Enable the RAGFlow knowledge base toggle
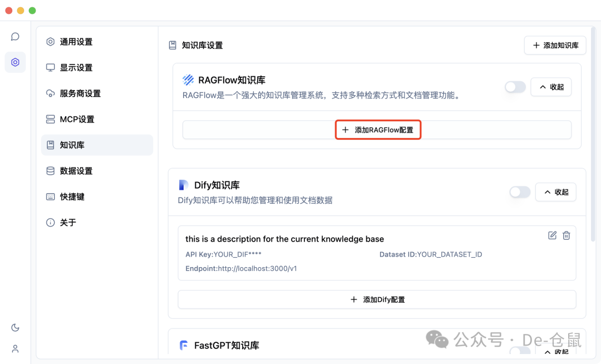The width and height of the screenshot is (601, 364). click(x=515, y=87)
